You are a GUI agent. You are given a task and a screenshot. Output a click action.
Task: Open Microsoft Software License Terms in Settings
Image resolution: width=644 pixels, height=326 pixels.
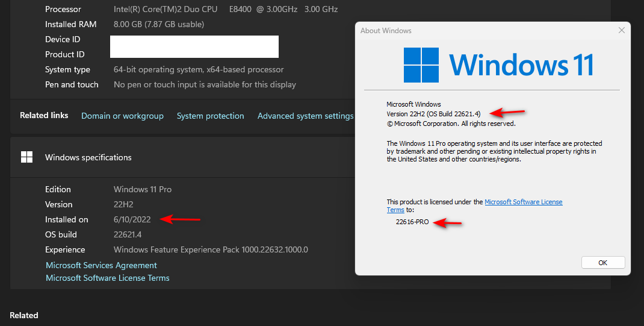(108, 278)
